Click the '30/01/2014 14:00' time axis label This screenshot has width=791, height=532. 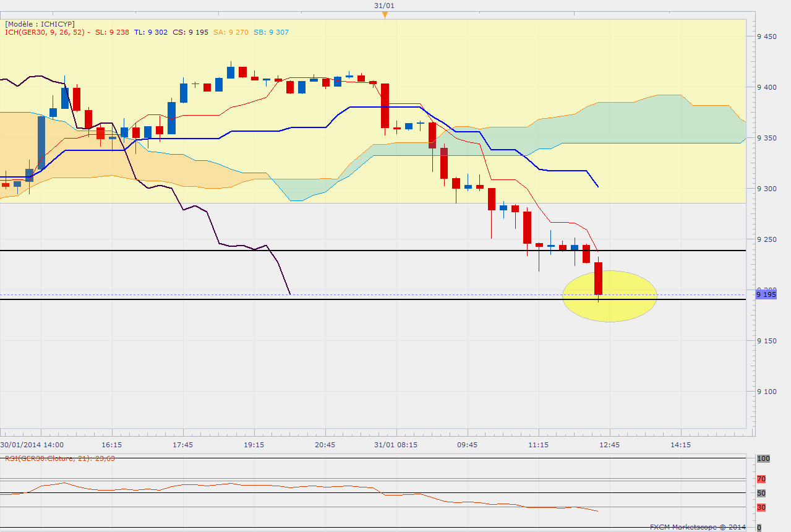(32, 445)
